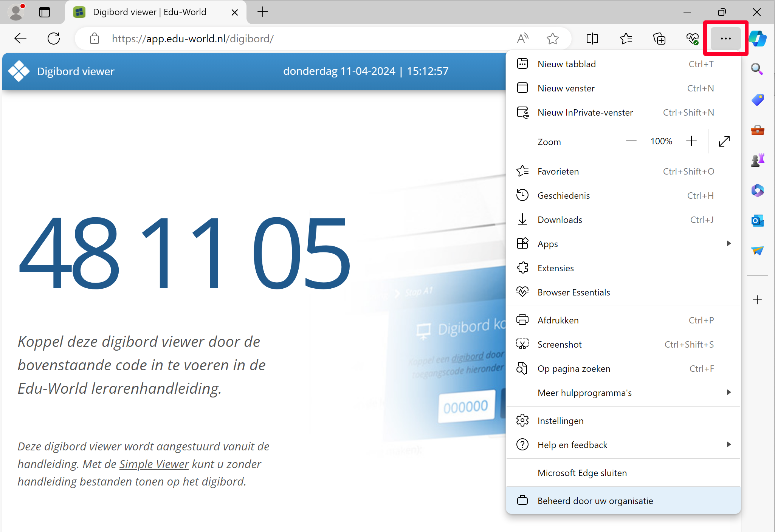The height and width of the screenshot is (532, 775).
Task: Click the Read aloud icon
Action: click(x=522, y=39)
